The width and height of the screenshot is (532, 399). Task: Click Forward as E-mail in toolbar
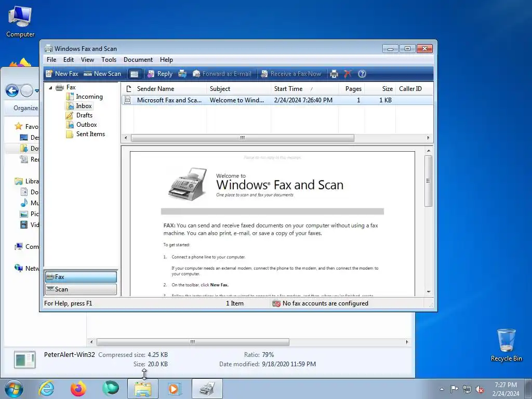pyautogui.click(x=222, y=74)
